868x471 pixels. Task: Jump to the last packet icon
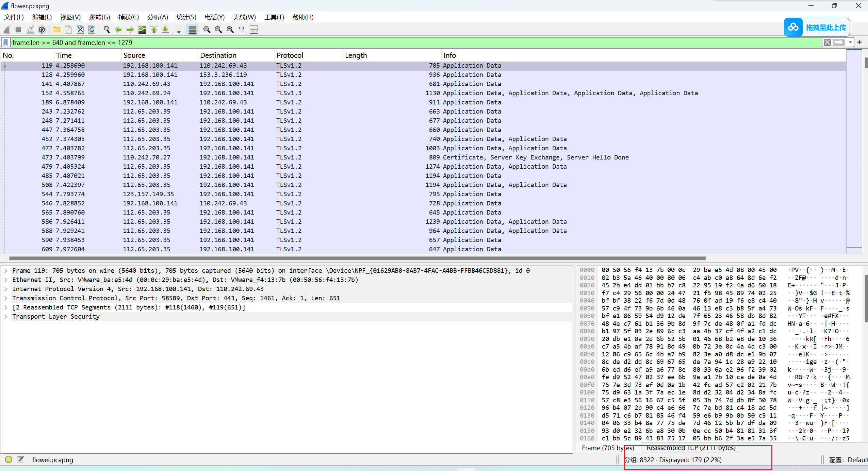[165, 30]
